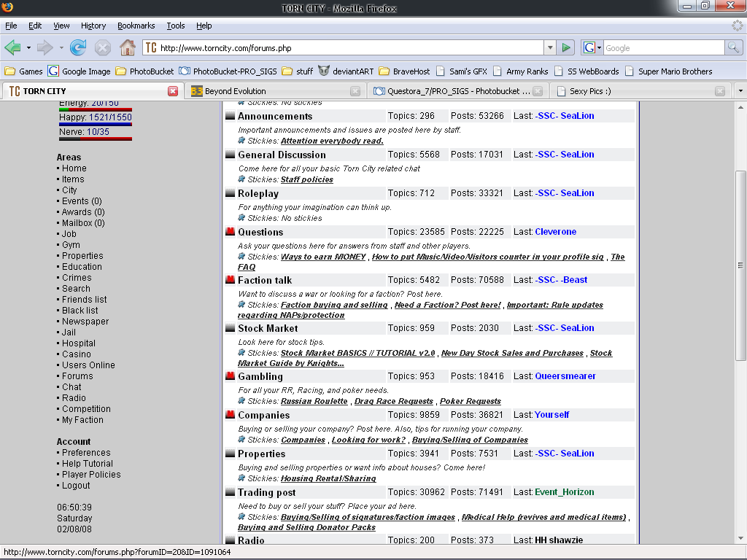This screenshot has width=747, height=560.
Task: Click the search magnifier icon
Action: pyautogui.click(x=733, y=48)
